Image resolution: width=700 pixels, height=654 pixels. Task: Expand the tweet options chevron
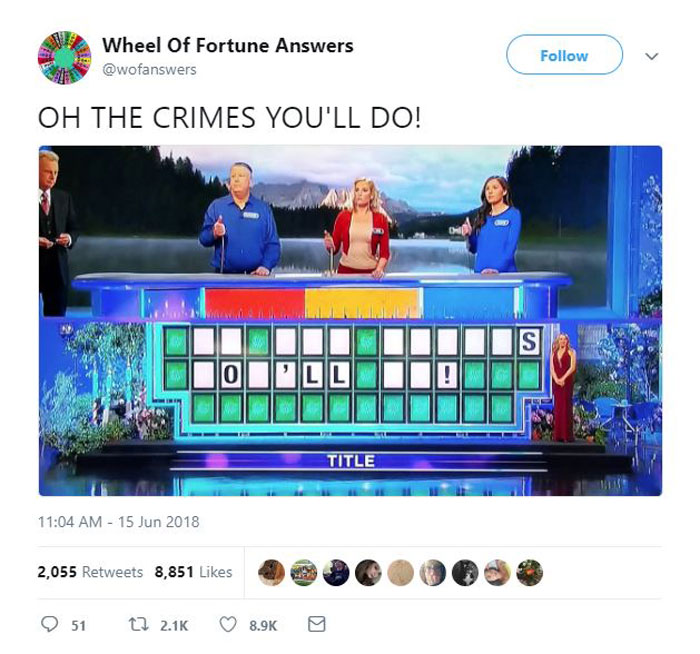(652, 56)
